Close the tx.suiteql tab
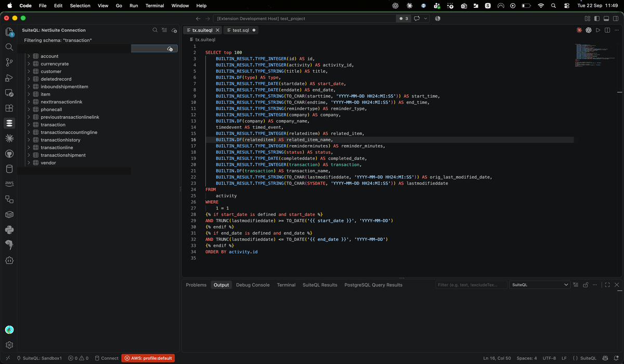 tap(218, 30)
